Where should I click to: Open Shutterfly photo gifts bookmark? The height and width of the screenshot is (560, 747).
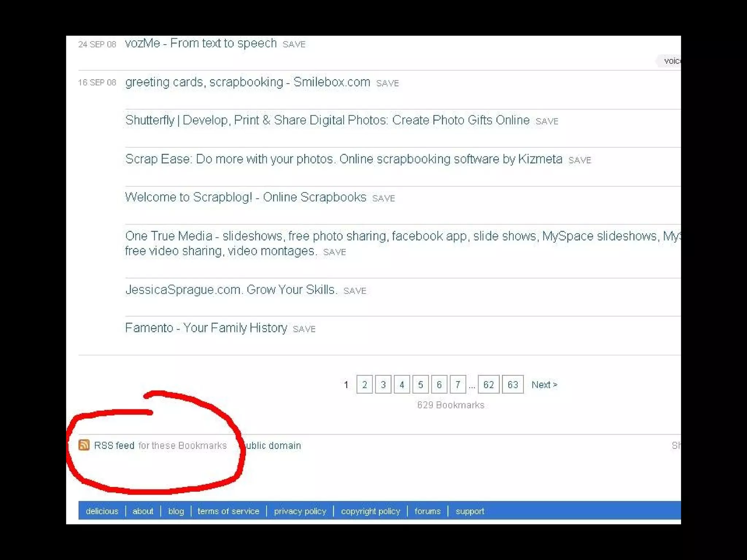(327, 120)
